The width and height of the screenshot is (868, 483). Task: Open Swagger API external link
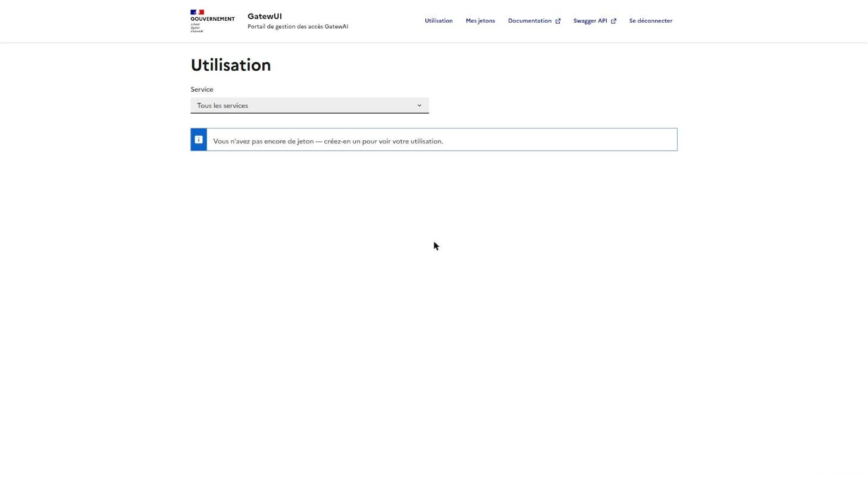pos(594,21)
